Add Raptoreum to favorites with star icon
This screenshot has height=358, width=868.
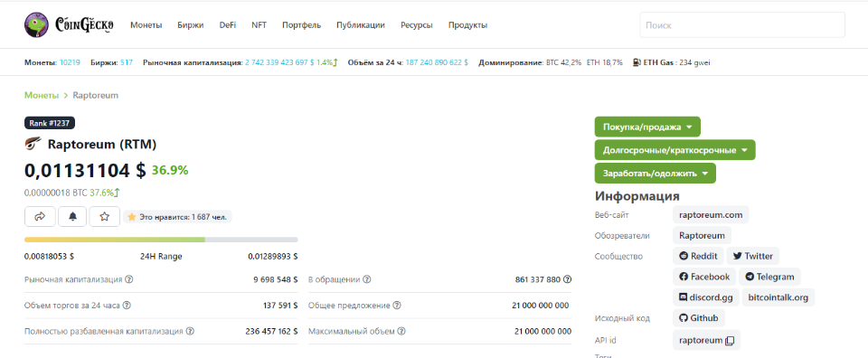point(105,217)
